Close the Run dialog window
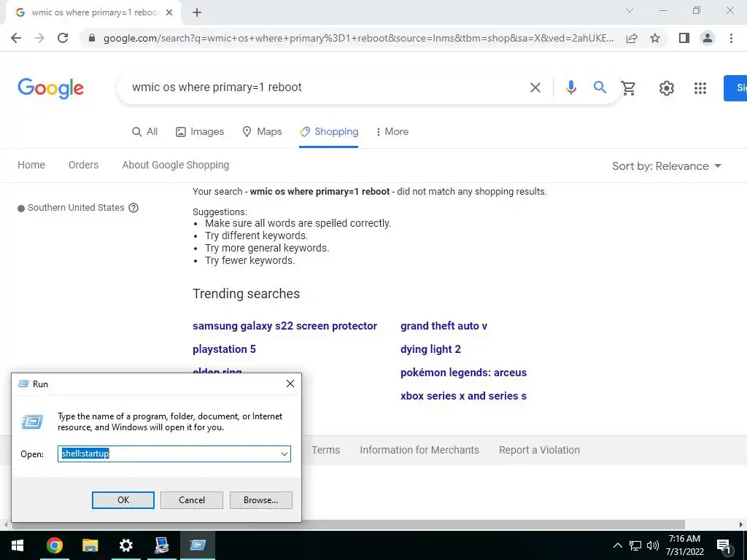This screenshot has height=560, width=747. [290, 384]
